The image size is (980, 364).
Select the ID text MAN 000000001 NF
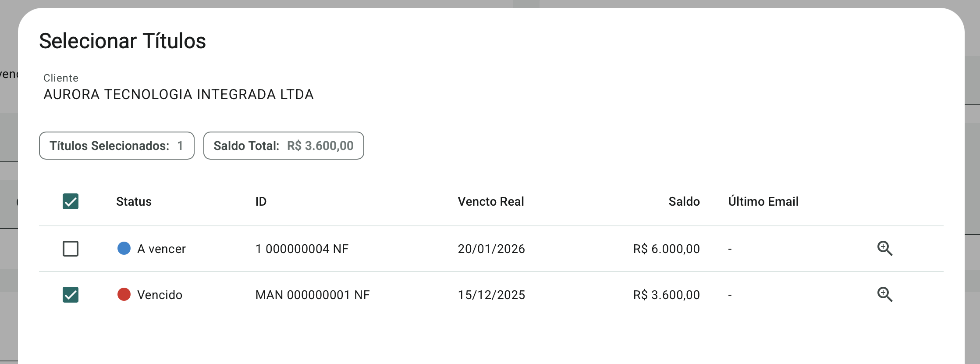(x=312, y=295)
